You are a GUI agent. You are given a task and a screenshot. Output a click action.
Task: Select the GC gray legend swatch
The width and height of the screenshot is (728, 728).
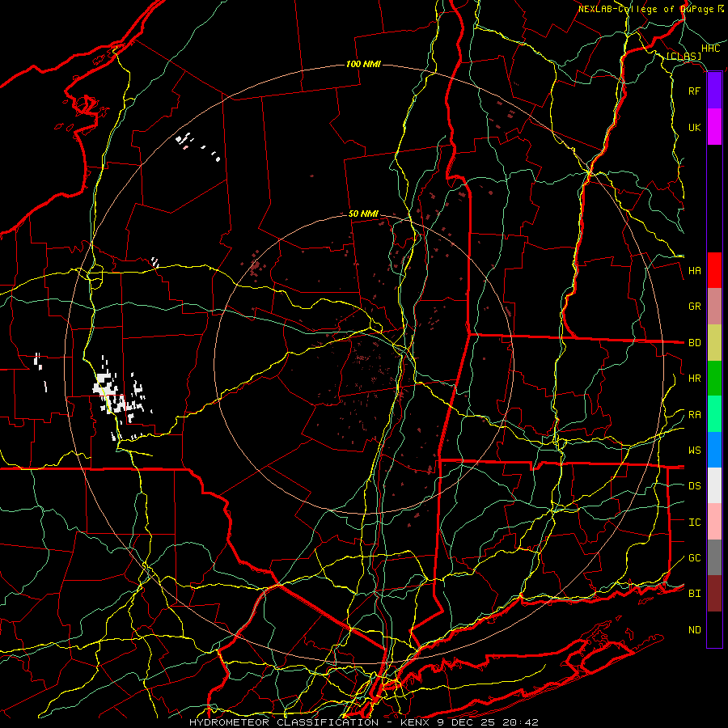[x=714, y=557]
